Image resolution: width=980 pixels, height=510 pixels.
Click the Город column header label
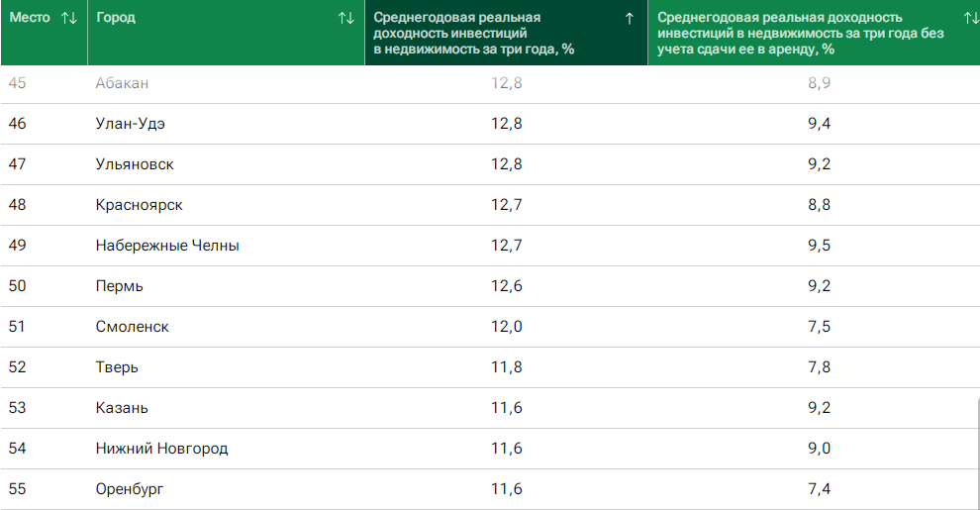click(116, 18)
